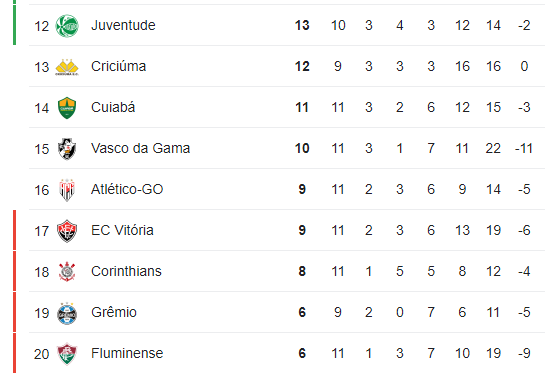This screenshot has height=373, width=545.
Task: Open EC Vitória team link
Action: pyautogui.click(x=122, y=230)
